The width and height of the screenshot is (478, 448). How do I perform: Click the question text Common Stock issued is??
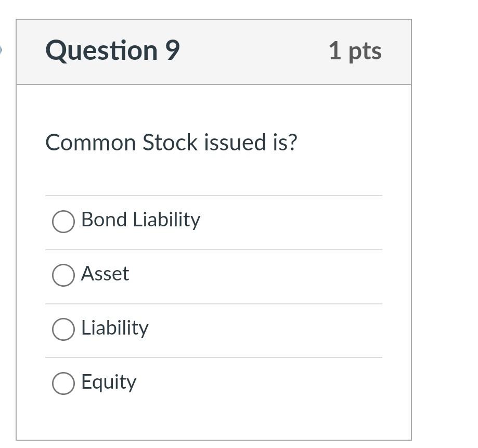click(x=172, y=142)
